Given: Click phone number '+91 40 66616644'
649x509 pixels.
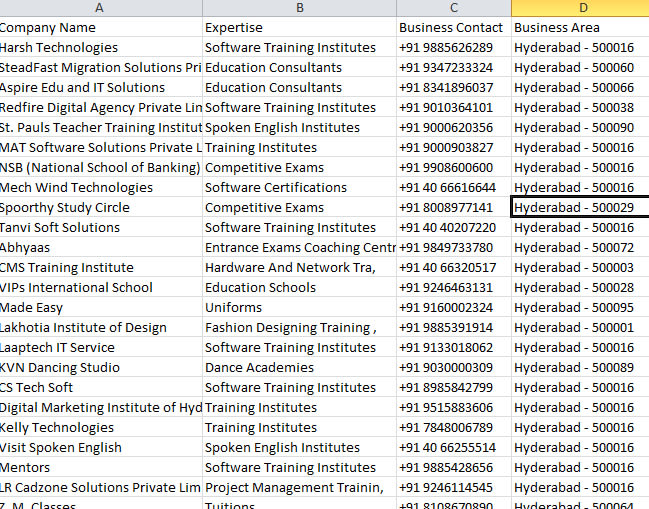Looking at the screenshot, I should coord(454,187).
